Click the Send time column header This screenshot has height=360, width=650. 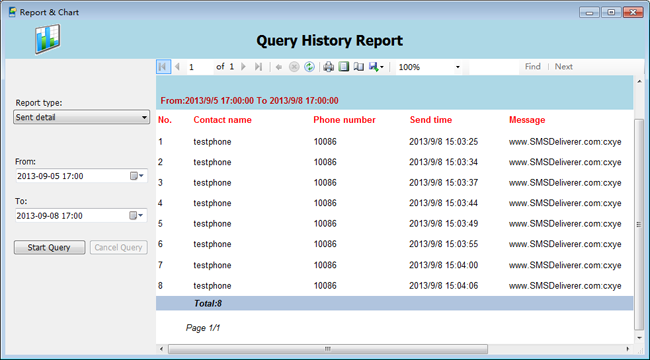pyautogui.click(x=431, y=120)
